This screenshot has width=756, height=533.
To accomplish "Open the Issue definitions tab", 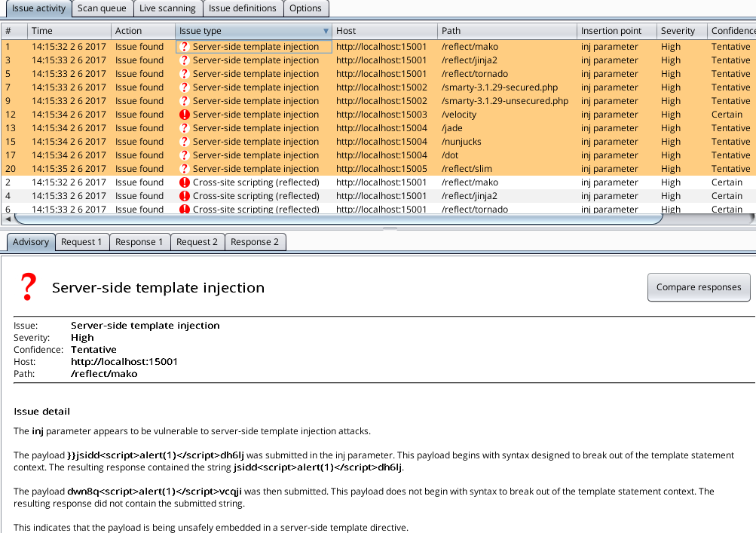I will (242, 8).
